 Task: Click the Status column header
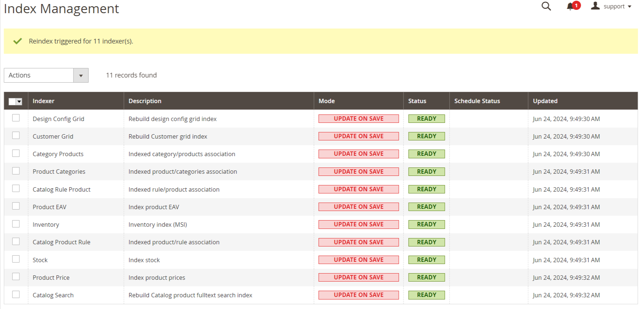[417, 101]
